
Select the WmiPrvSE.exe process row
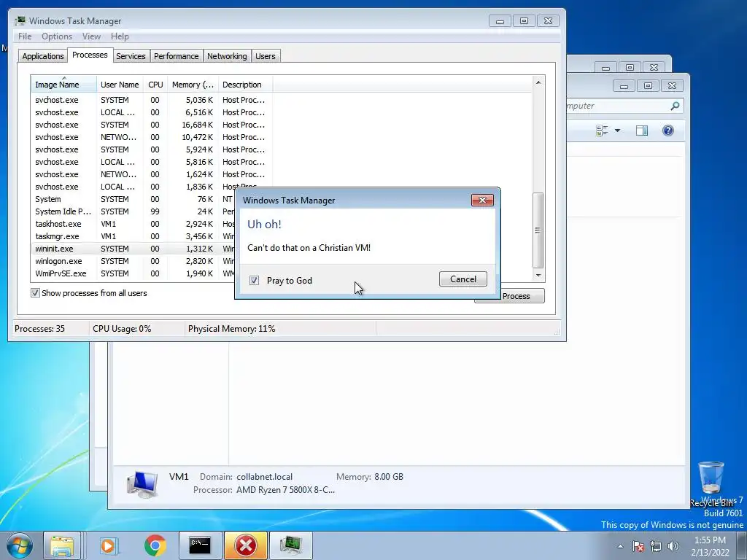click(133, 273)
